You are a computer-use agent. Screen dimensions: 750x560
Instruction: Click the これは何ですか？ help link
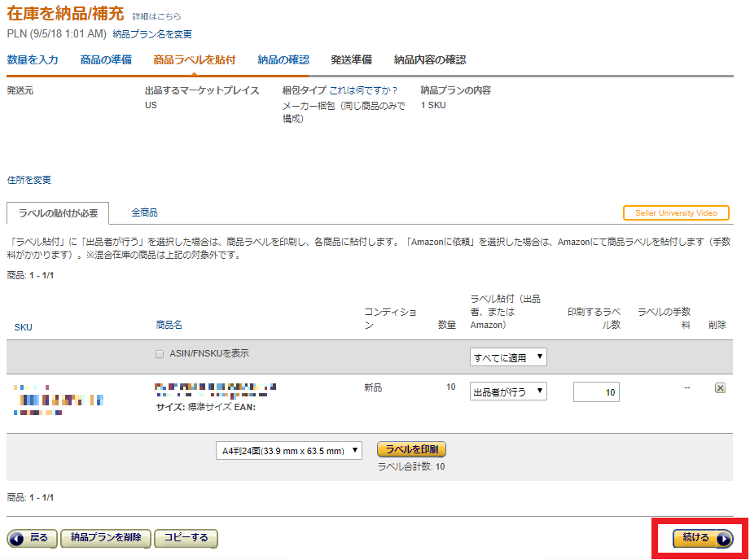pyautogui.click(x=363, y=90)
